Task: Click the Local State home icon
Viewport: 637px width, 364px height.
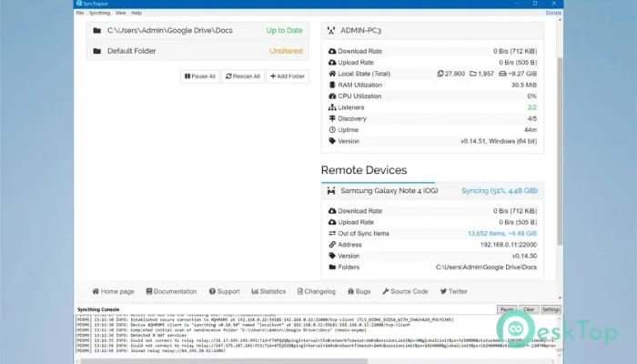Action: tap(332, 74)
